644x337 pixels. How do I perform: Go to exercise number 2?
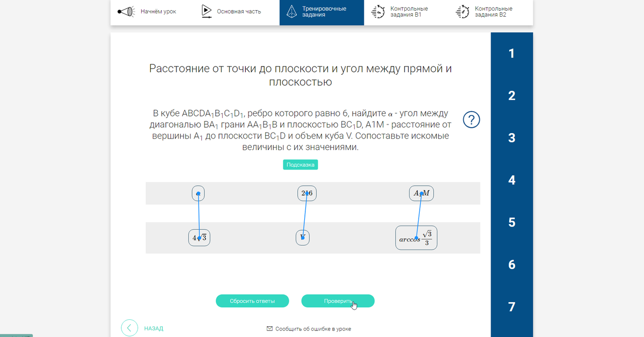point(511,96)
